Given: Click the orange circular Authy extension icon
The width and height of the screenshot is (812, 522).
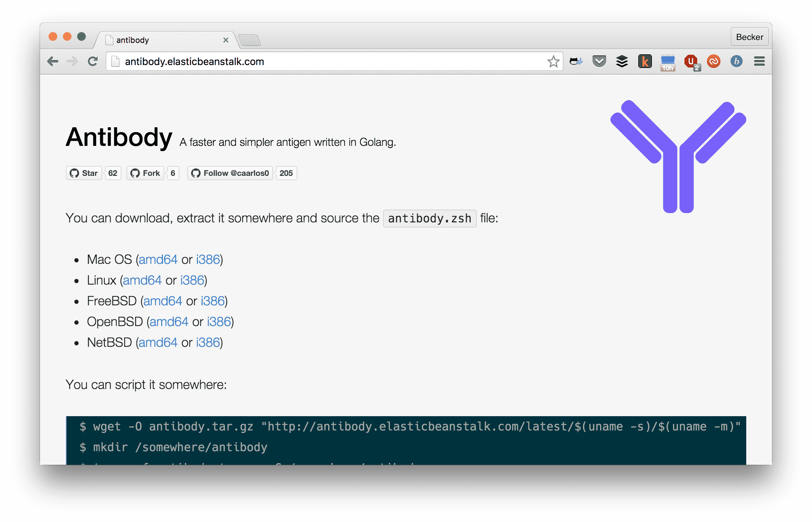Looking at the screenshot, I should [713, 61].
